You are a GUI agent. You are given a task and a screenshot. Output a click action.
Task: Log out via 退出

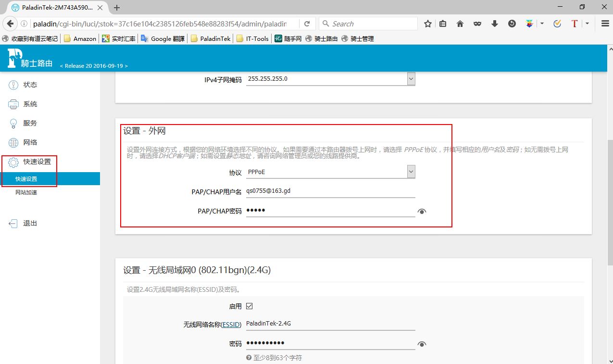click(30, 223)
